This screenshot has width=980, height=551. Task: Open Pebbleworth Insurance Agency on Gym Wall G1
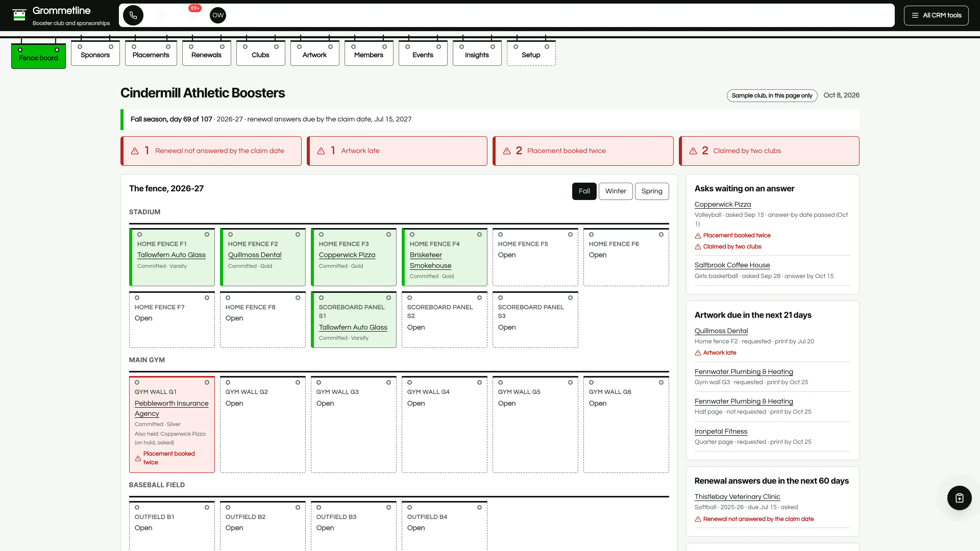pyautogui.click(x=171, y=408)
